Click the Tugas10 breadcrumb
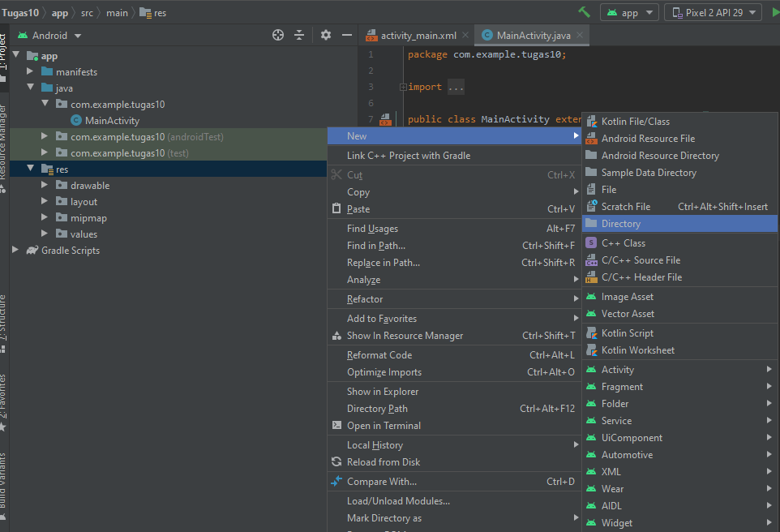 (x=20, y=13)
